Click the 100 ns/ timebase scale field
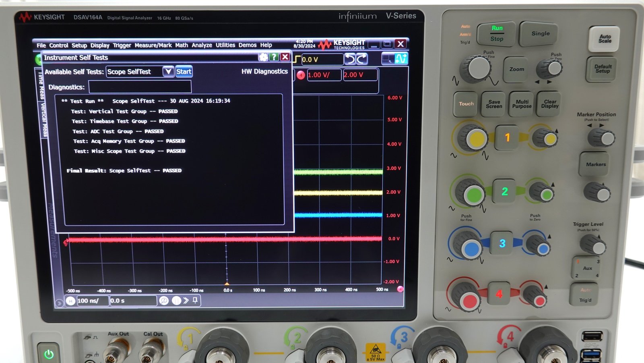644x363 pixels. point(93,301)
